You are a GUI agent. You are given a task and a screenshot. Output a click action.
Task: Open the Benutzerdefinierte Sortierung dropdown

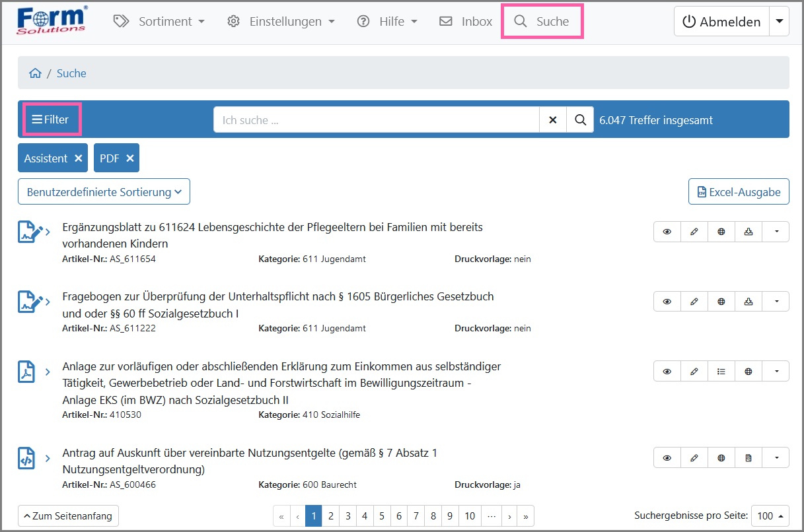click(x=104, y=192)
